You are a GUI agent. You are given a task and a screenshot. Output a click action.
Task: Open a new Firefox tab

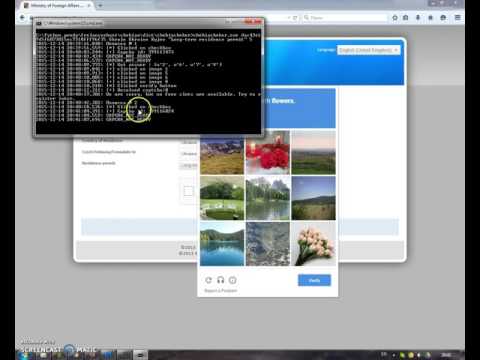click(x=100, y=5)
